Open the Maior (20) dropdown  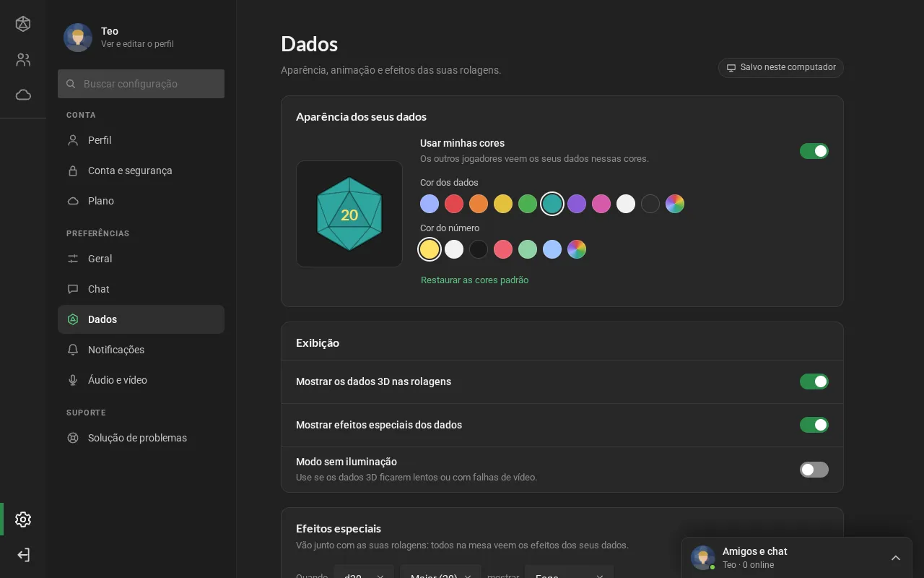pos(441,571)
